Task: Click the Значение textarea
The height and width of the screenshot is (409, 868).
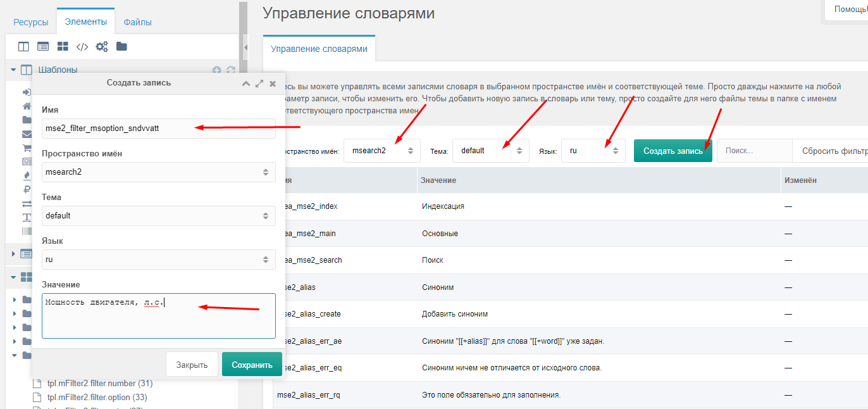Action: [158, 316]
